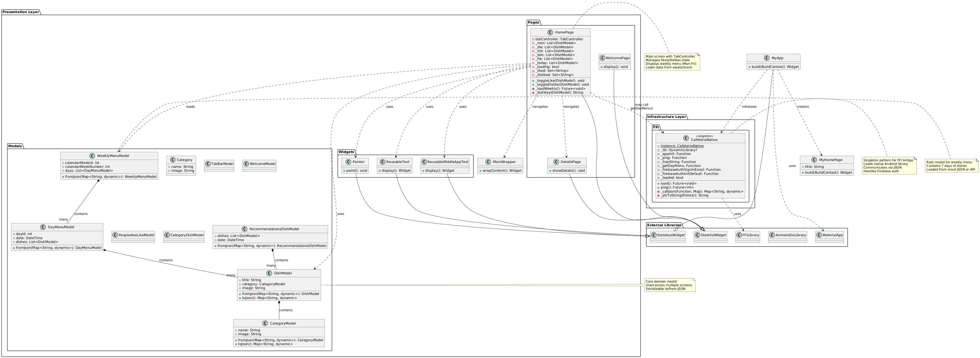The image size is (980, 358).
Task: Select the Presentation Layer package tab
Action: (21, 12)
